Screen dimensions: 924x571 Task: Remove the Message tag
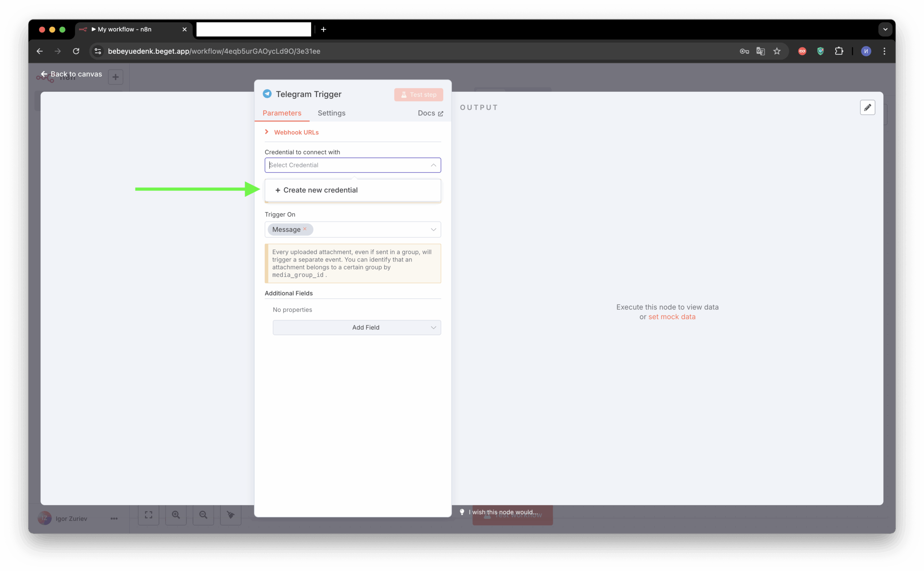click(305, 229)
